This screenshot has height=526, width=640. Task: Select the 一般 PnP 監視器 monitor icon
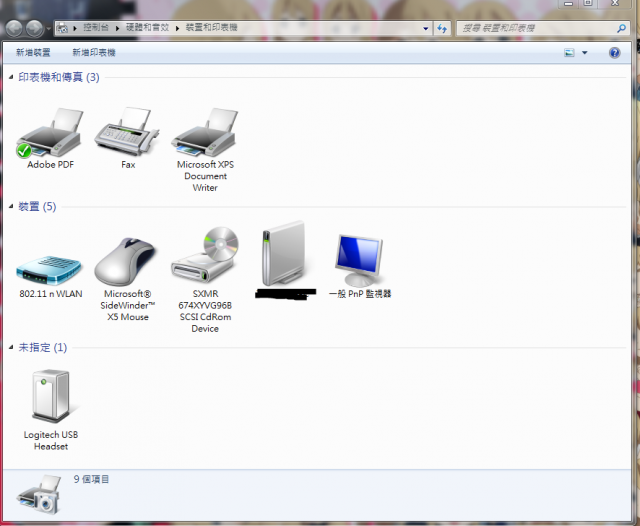click(360, 260)
